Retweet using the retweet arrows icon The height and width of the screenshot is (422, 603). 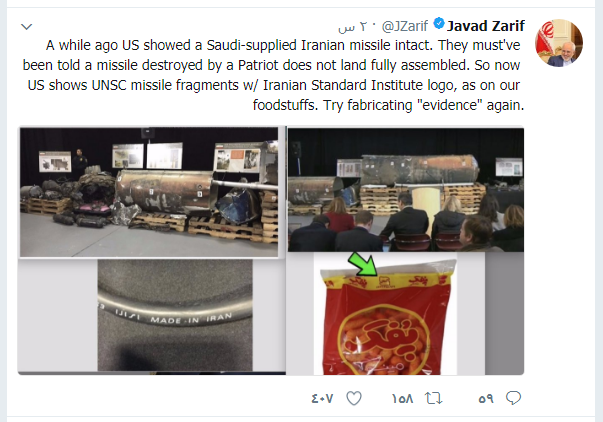coord(434,398)
